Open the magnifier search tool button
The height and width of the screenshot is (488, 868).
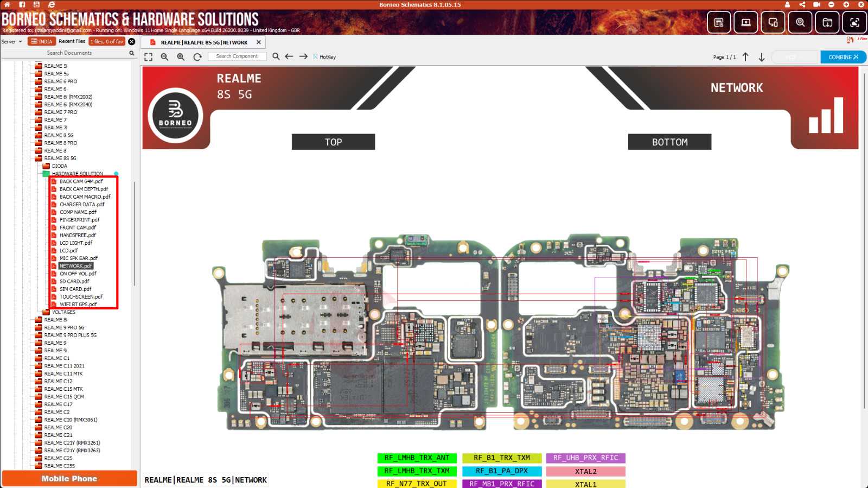pyautogui.click(x=800, y=22)
